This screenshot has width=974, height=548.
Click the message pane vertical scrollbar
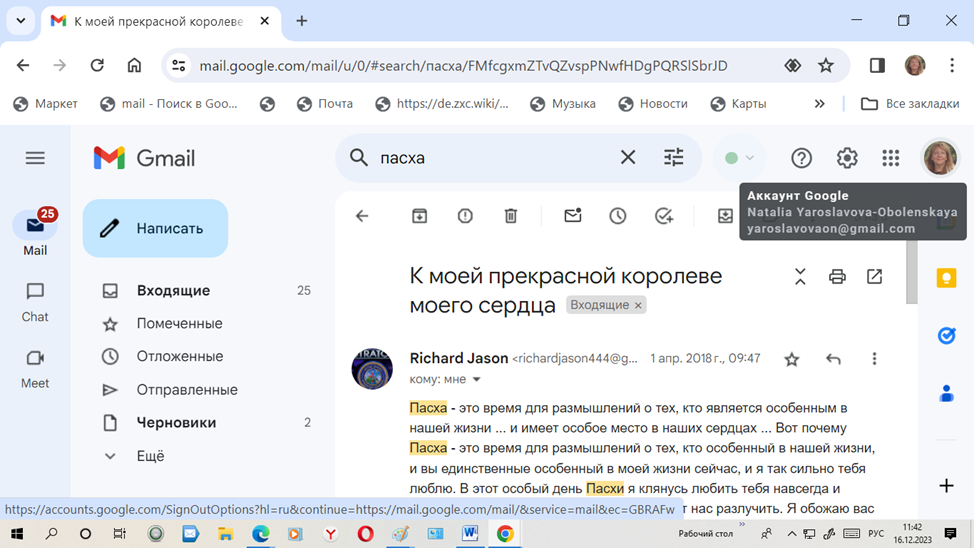912,272
